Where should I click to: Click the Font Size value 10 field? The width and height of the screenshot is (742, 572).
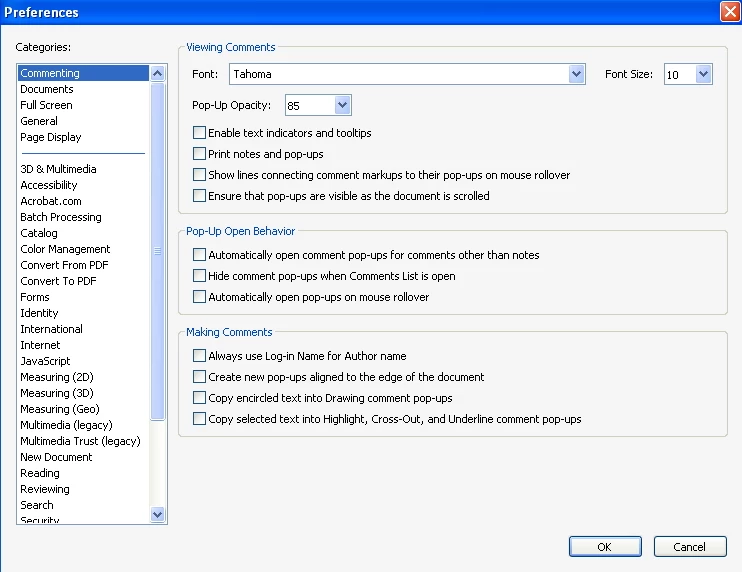680,74
